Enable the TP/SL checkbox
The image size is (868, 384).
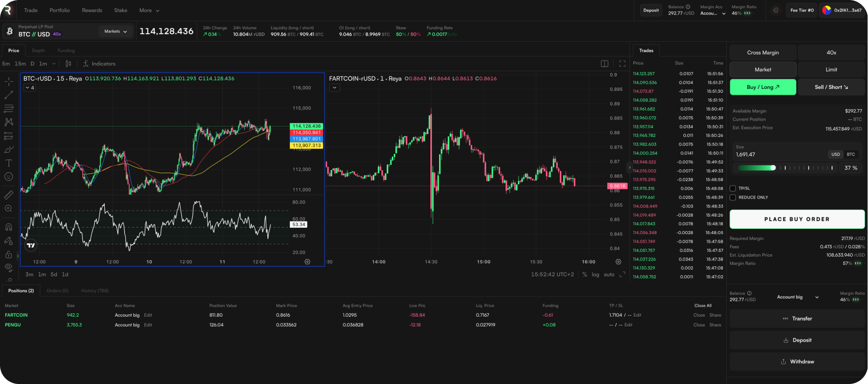733,188
